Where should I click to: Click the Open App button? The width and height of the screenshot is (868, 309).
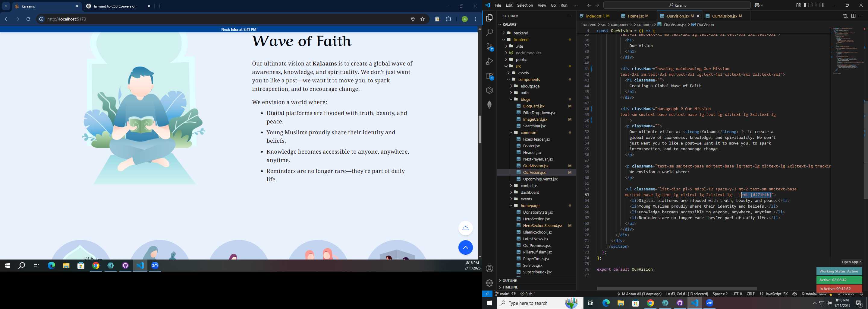(x=851, y=262)
